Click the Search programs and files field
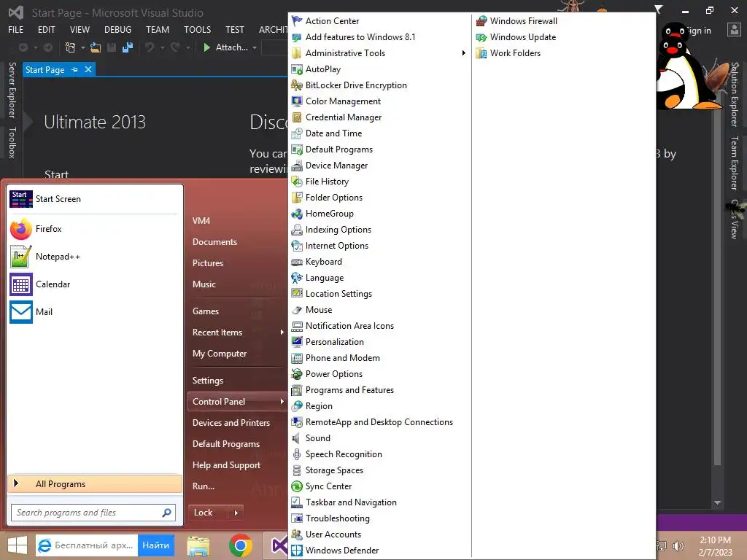 coord(93,513)
